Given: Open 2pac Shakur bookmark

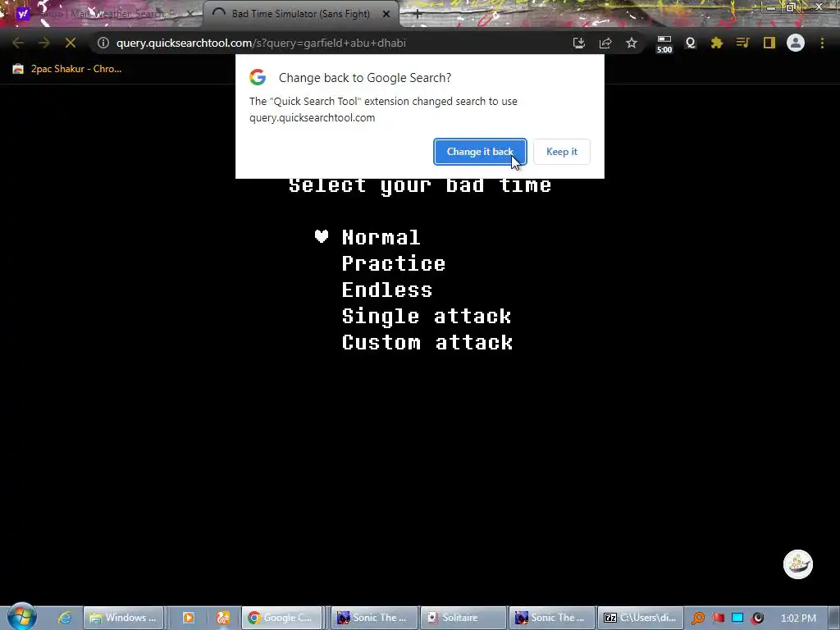Looking at the screenshot, I should tap(67, 69).
